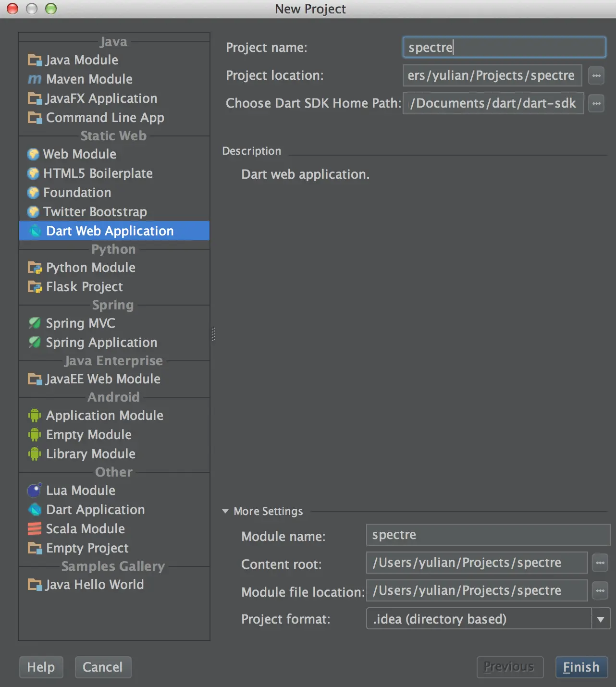Viewport: 616px width, 687px height.
Task: Collapse the More Settings section
Action: pyautogui.click(x=225, y=511)
